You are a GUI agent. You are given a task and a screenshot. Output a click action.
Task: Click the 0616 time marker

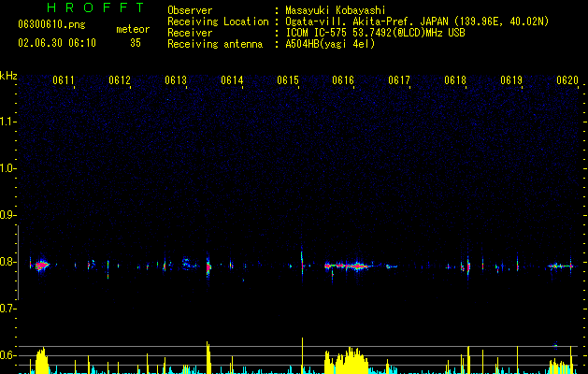coord(343,80)
